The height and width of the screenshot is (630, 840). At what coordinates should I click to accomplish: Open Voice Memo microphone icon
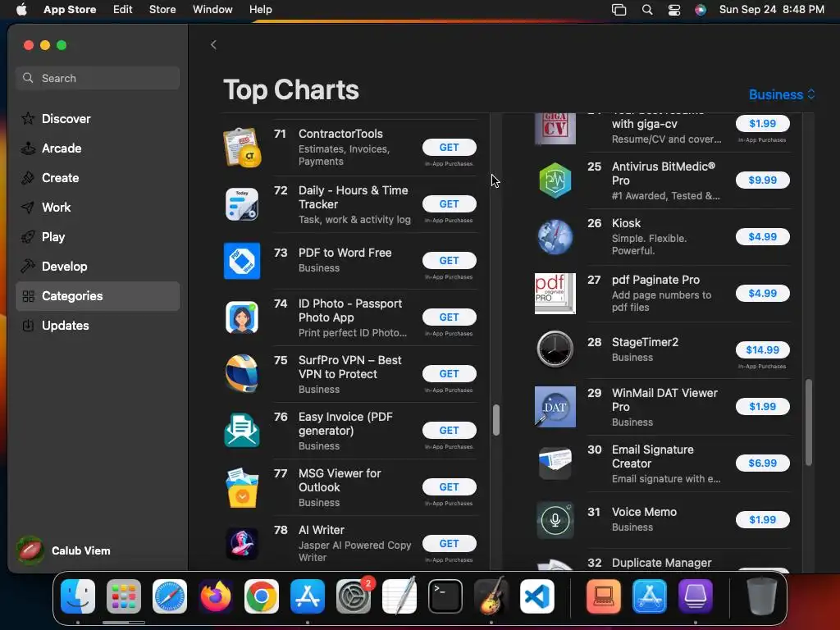click(x=555, y=519)
